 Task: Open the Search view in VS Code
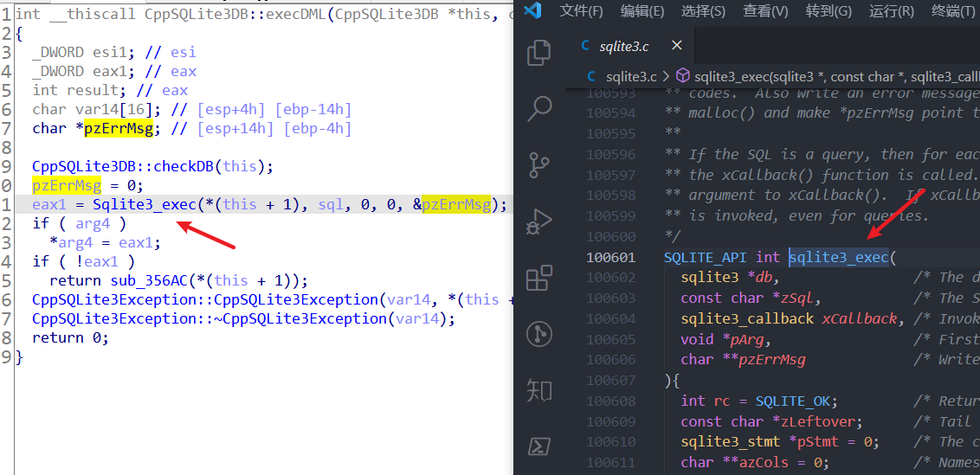click(538, 109)
